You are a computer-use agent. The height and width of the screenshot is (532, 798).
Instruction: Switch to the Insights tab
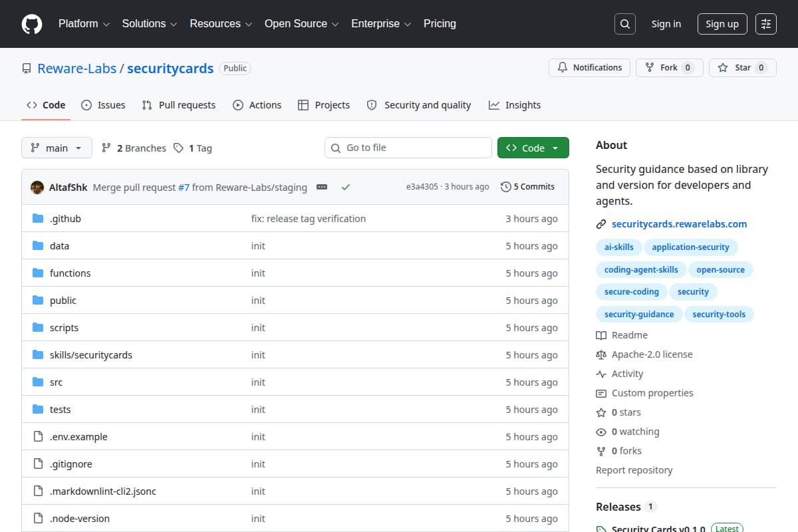(x=515, y=105)
